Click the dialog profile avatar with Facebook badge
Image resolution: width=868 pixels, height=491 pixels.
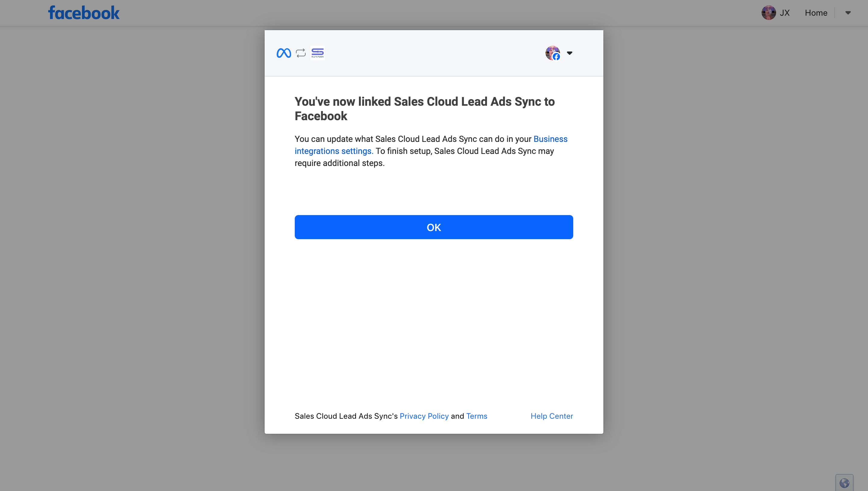coord(552,53)
